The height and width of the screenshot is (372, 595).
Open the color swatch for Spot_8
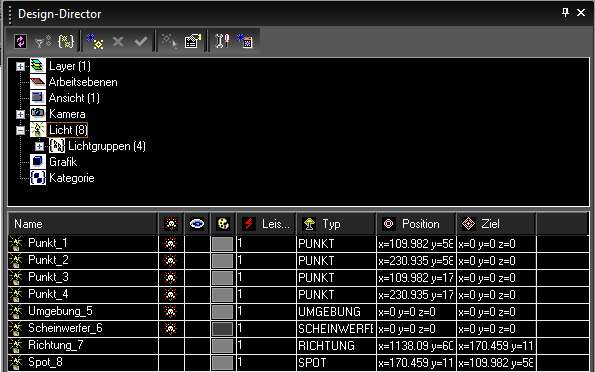click(x=223, y=363)
